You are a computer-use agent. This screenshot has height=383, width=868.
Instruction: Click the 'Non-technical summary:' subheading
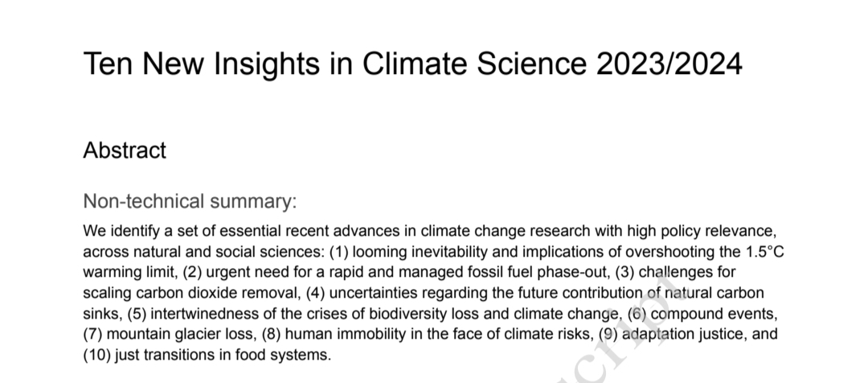click(190, 201)
